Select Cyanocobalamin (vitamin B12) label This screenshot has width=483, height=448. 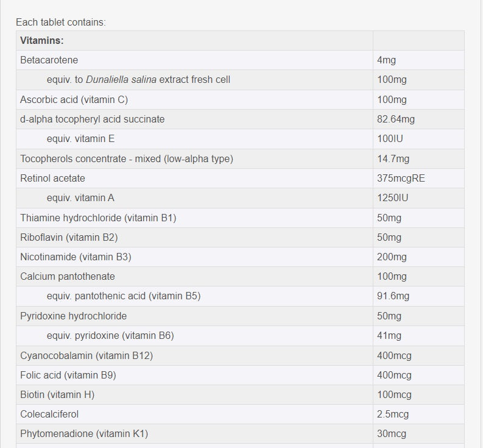[x=86, y=355]
